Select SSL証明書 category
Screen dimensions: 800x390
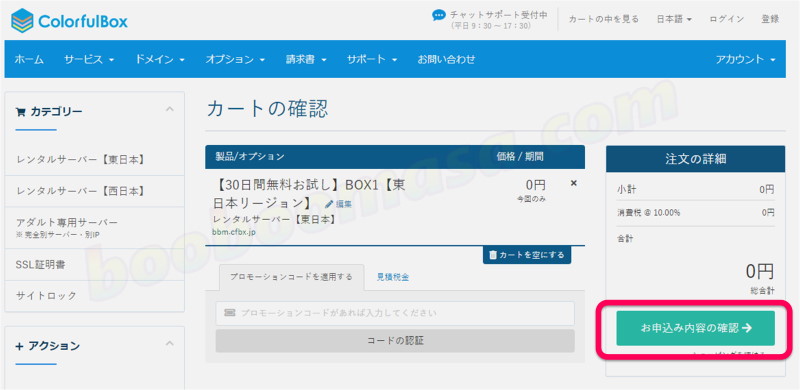point(94,264)
